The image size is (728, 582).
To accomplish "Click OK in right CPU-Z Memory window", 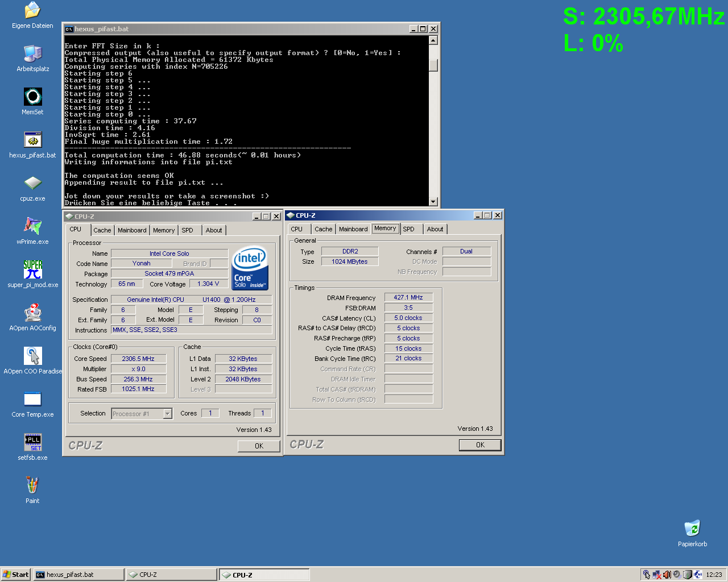I will (x=480, y=445).
